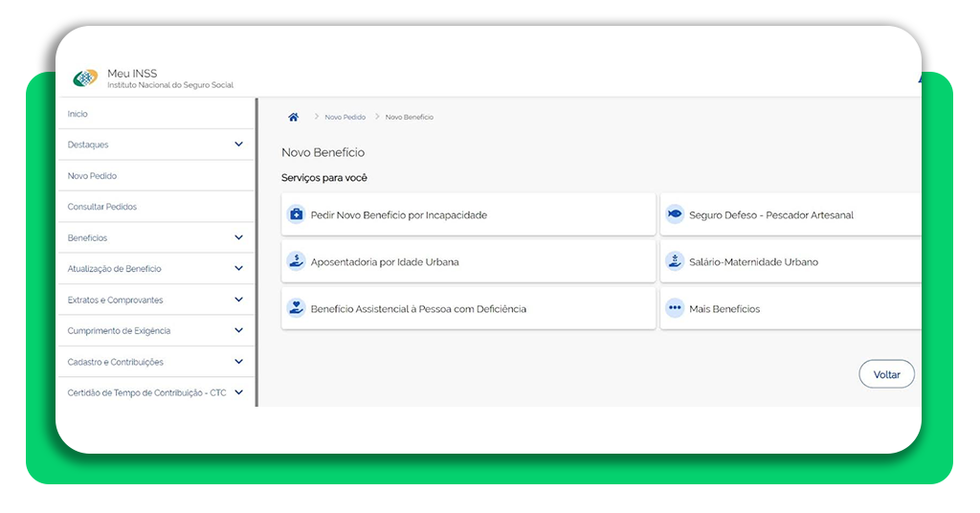
Task: Click the hand with coin icon for Aposentadoria
Action: click(x=297, y=261)
